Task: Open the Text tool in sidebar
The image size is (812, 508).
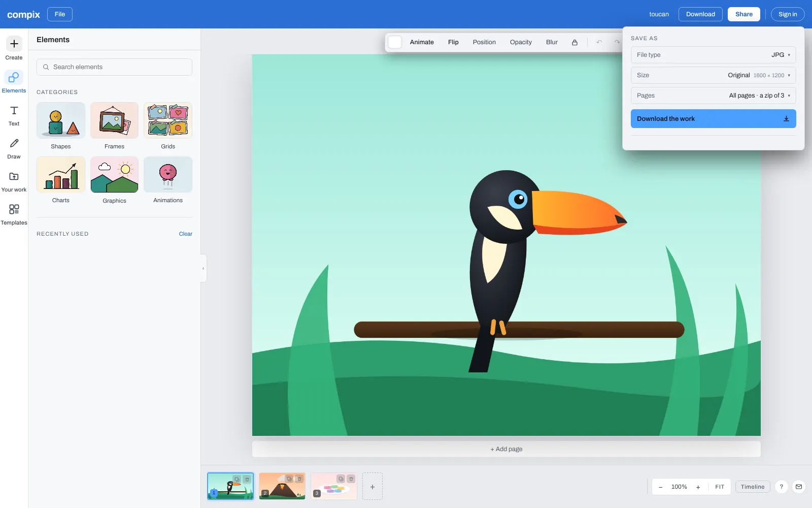Action: pyautogui.click(x=14, y=115)
